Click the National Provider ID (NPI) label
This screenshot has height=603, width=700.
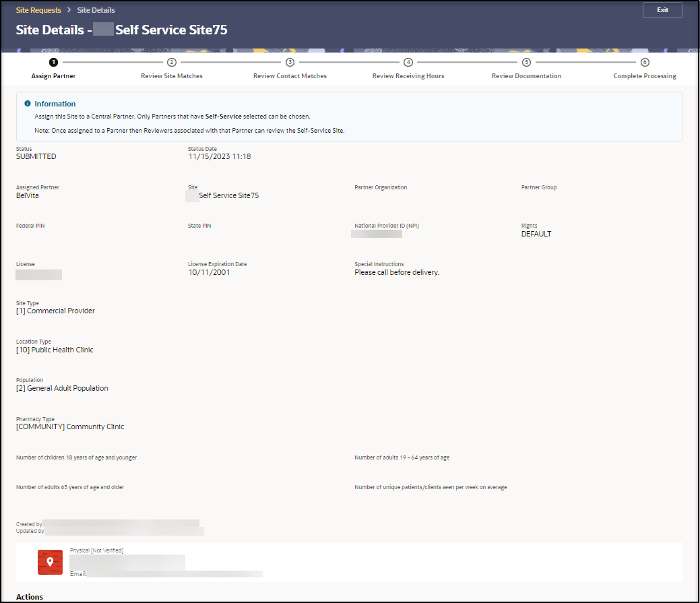click(387, 226)
